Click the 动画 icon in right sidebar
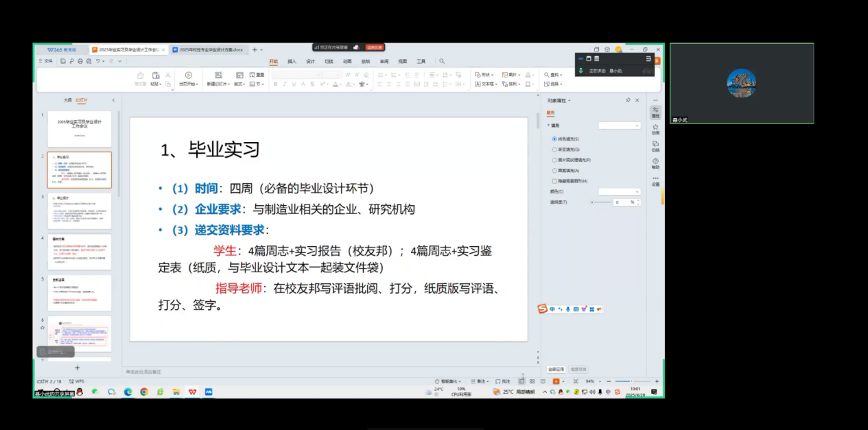The width and height of the screenshot is (868, 430). [655, 128]
